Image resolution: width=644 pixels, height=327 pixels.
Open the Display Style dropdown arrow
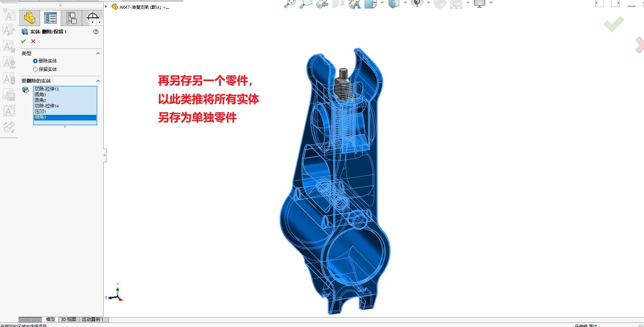[x=405, y=3]
